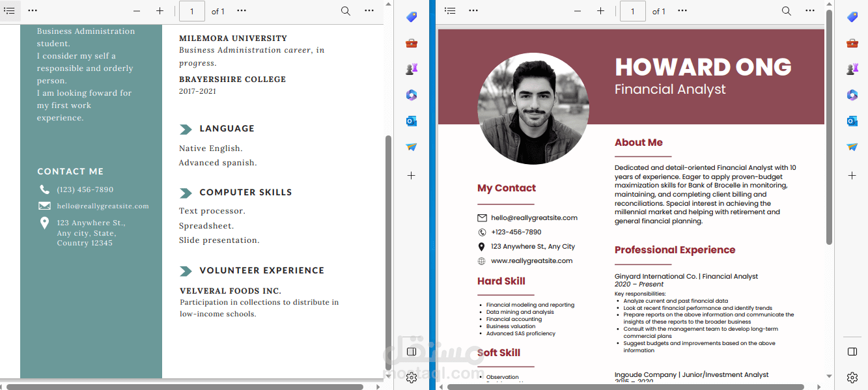Click the left PDF vertical scrollbar thumb
Image resolution: width=868 pixels, height=390 pixels.
(389, 252)
